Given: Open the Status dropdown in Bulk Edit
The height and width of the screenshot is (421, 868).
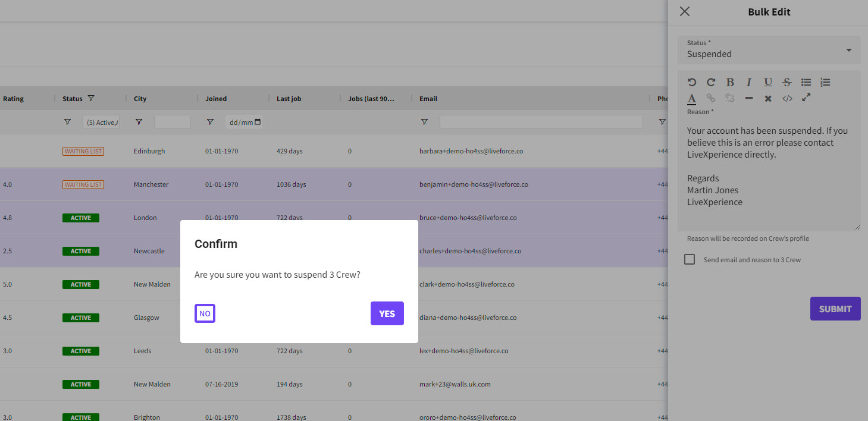Looking at the screenshot, I should [x=769, y=50].
